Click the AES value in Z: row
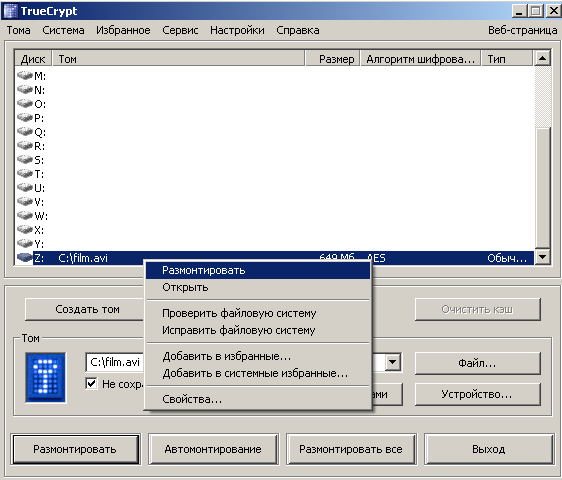The width and height of the screenshot is (562, 480). click(x=376, y=258)
